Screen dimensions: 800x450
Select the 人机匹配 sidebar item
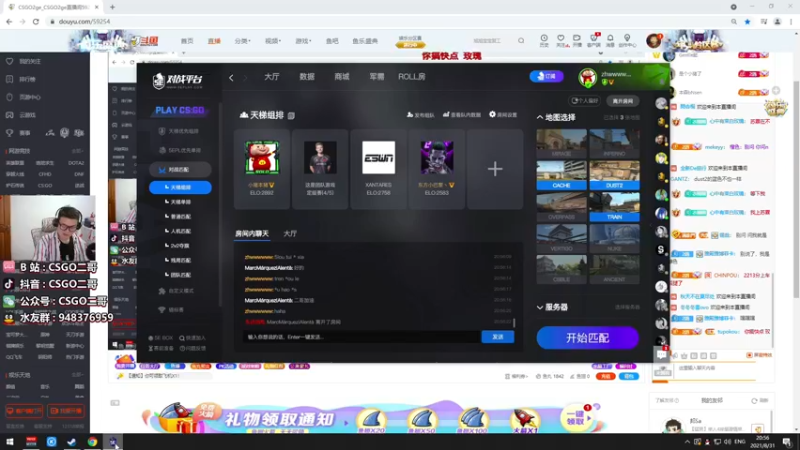(x=180, y=231)
